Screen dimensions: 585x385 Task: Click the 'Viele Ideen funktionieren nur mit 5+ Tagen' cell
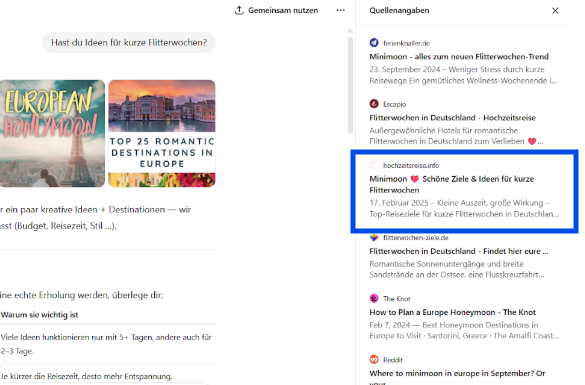[x=106, y=344]
